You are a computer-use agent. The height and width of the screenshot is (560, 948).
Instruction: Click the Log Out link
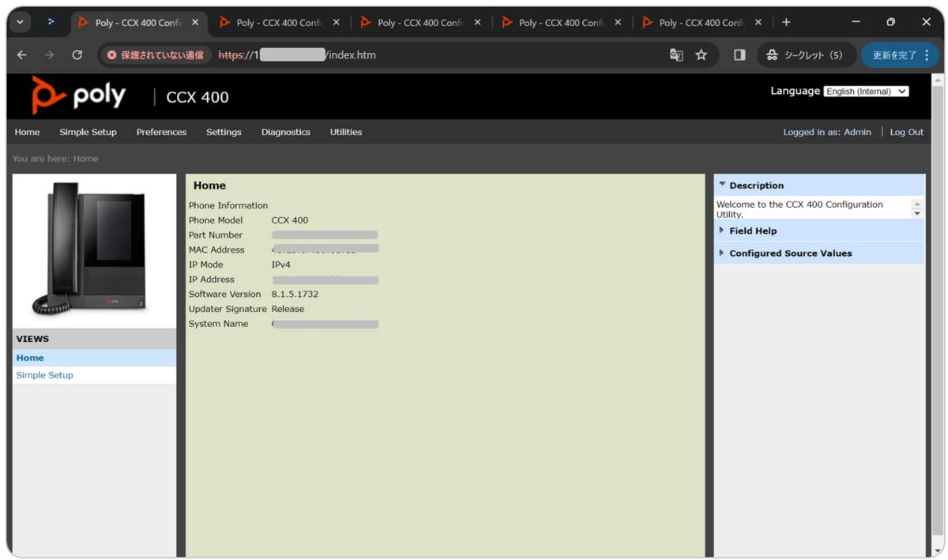(x=906, y=132)
